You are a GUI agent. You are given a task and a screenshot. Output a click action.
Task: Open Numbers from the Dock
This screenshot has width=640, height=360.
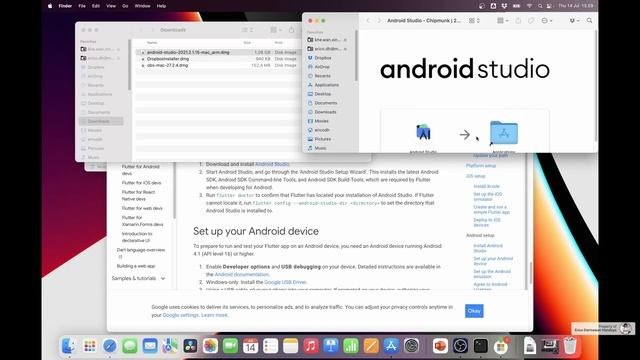click(x=351, y=346)
